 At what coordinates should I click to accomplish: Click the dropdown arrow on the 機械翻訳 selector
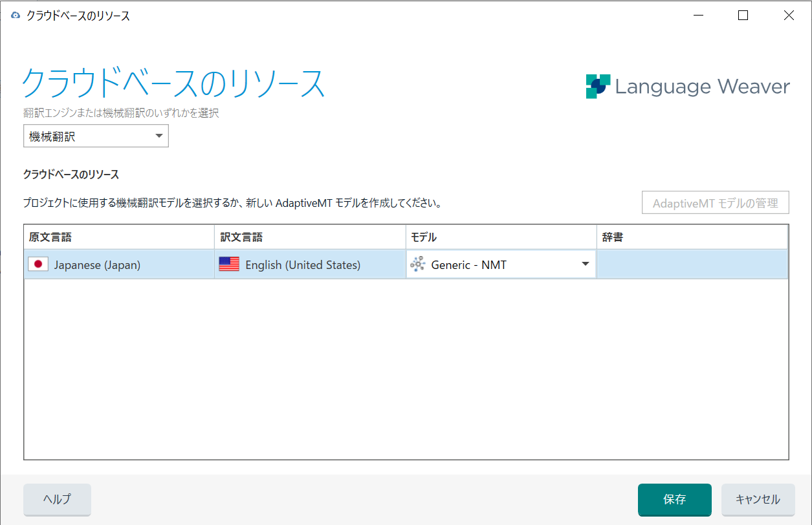pos(157,136)
